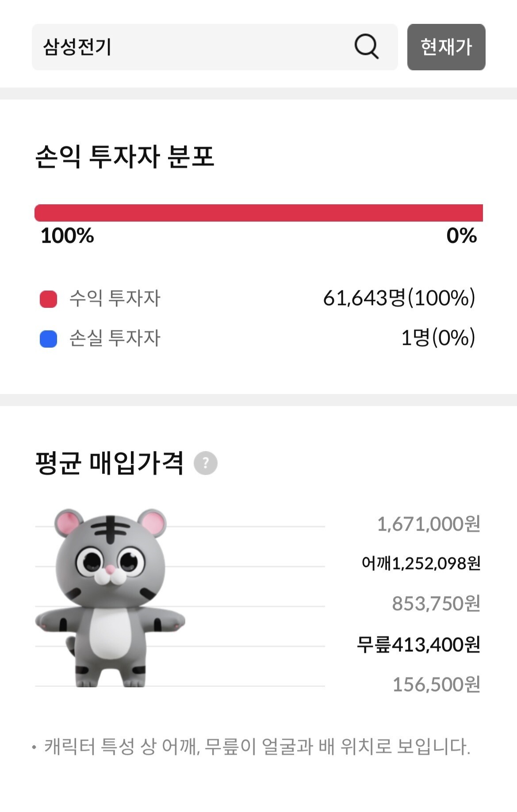Click the 1명(0%) loss investor count
This screenshot has width=517, height=812.
point(438,338)
